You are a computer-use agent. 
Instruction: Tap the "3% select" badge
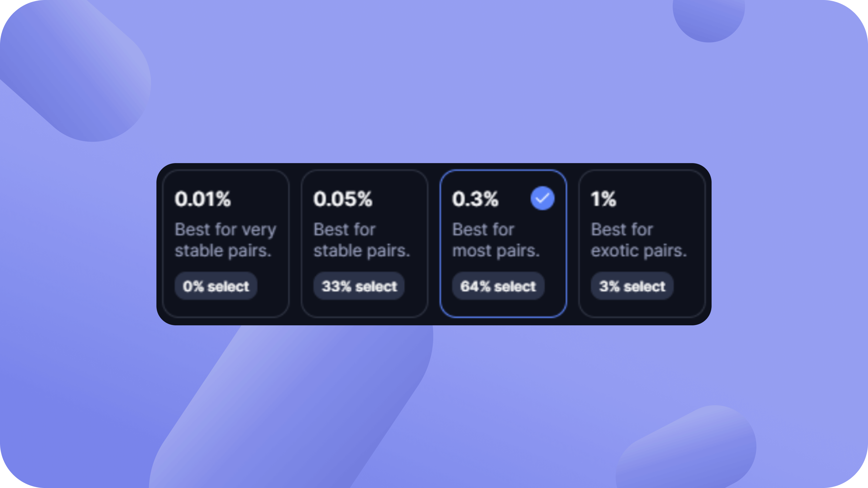[x=632, y=286]
